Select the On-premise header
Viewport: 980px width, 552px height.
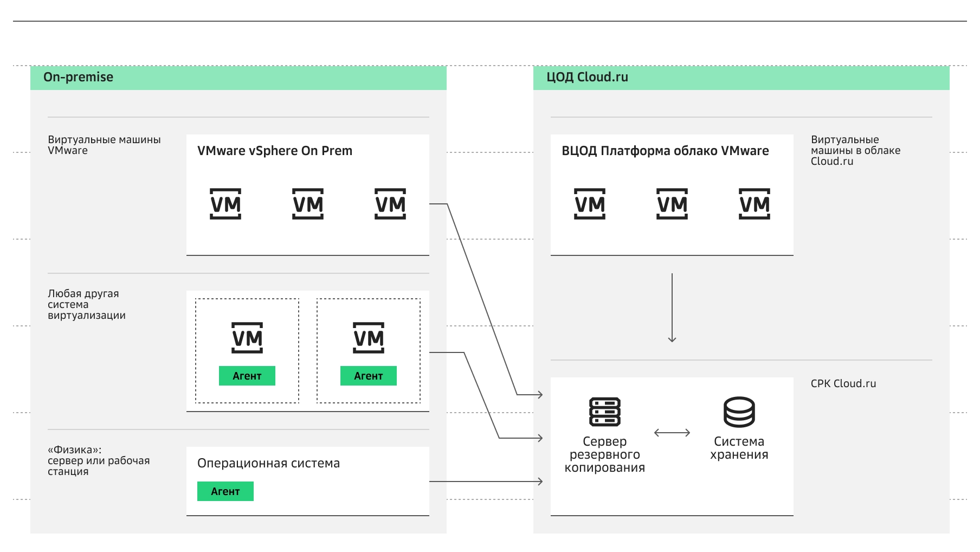point(238,78)
